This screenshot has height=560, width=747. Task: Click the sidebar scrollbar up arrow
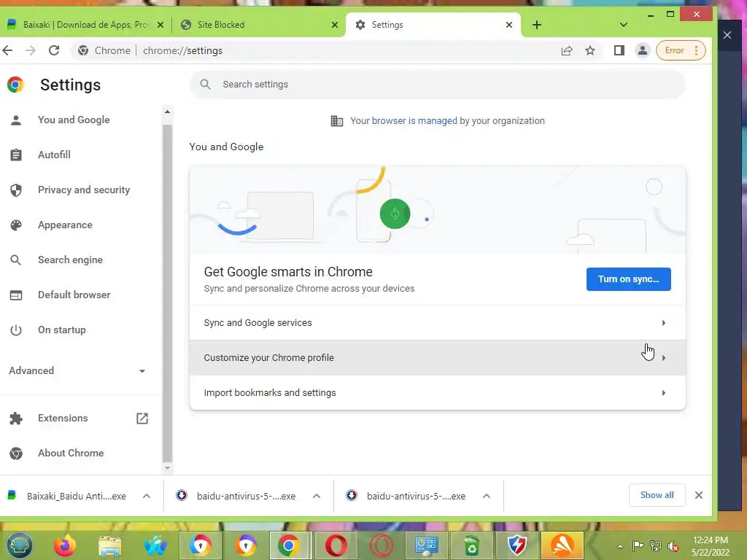(167, 112)
